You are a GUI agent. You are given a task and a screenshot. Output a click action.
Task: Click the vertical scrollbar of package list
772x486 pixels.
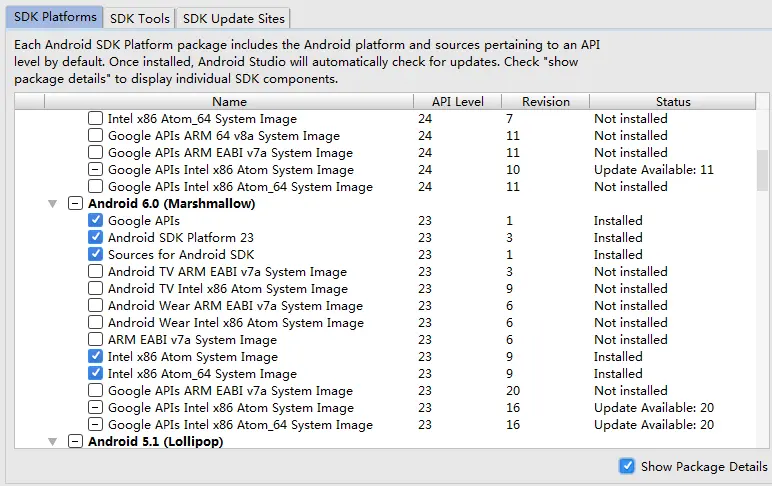click(x=763, y=170)
